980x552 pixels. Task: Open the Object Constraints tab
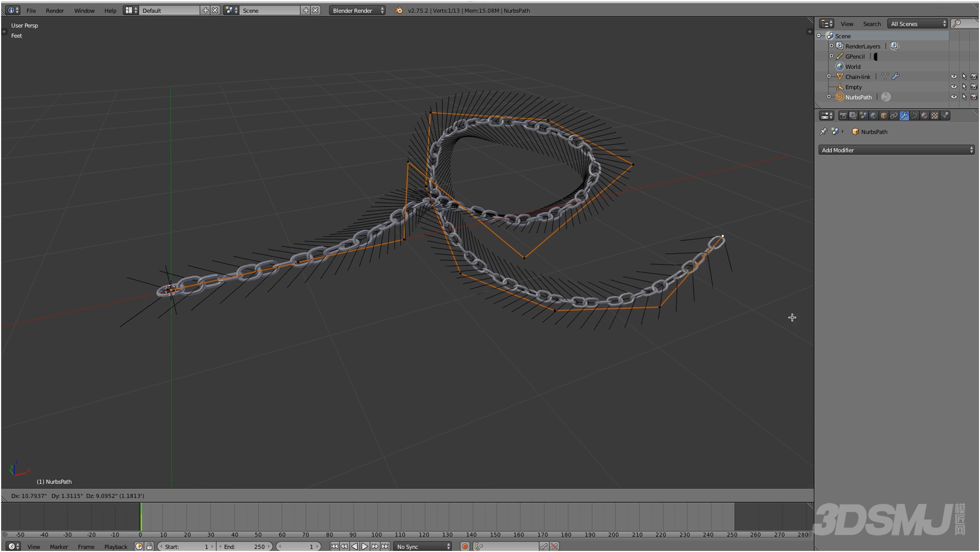click(x=894, y=115)
